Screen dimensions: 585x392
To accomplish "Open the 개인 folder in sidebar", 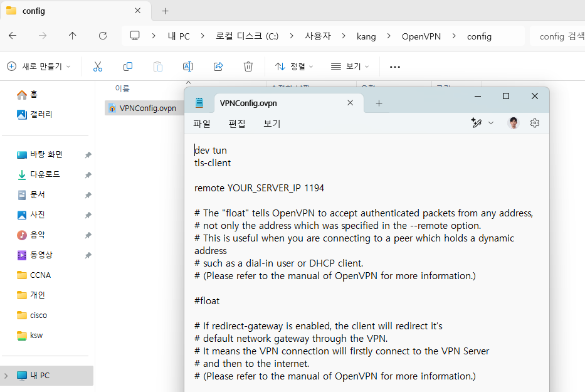I will pyautogui.click(x=31, y=295).
